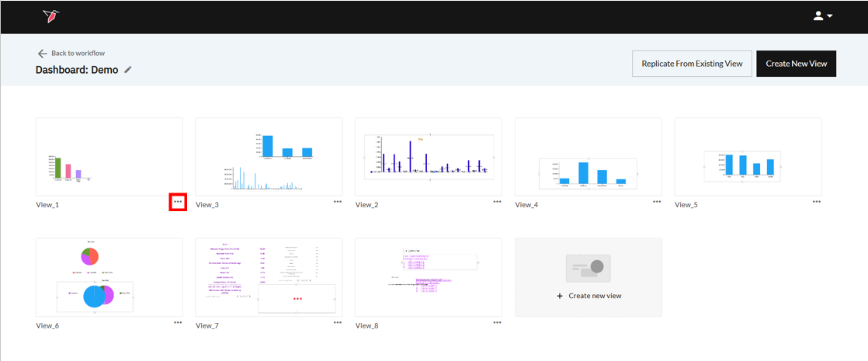Click the View_5 label text
868x361 pixels.
coord(686,205)
